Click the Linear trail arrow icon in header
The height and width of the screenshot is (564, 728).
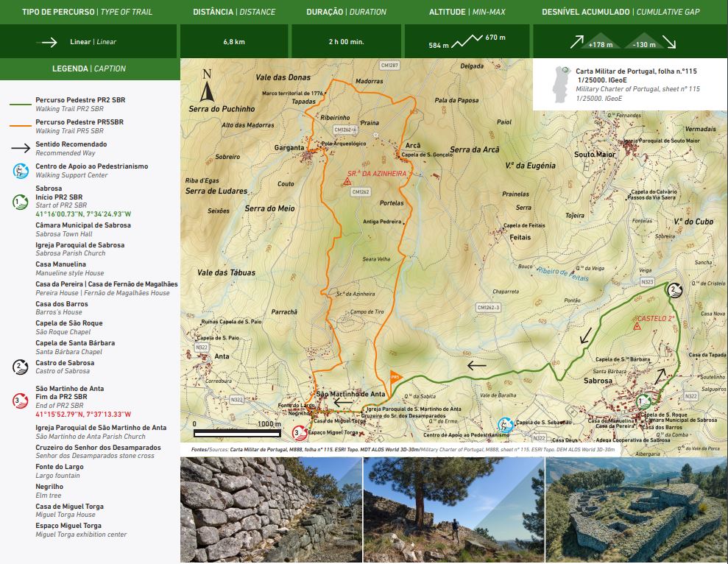pos(49,42)
